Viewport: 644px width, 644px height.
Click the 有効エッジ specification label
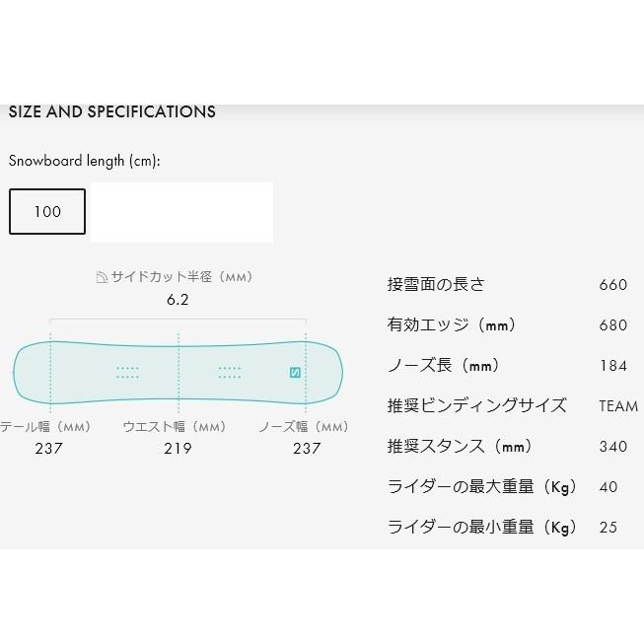451,325
